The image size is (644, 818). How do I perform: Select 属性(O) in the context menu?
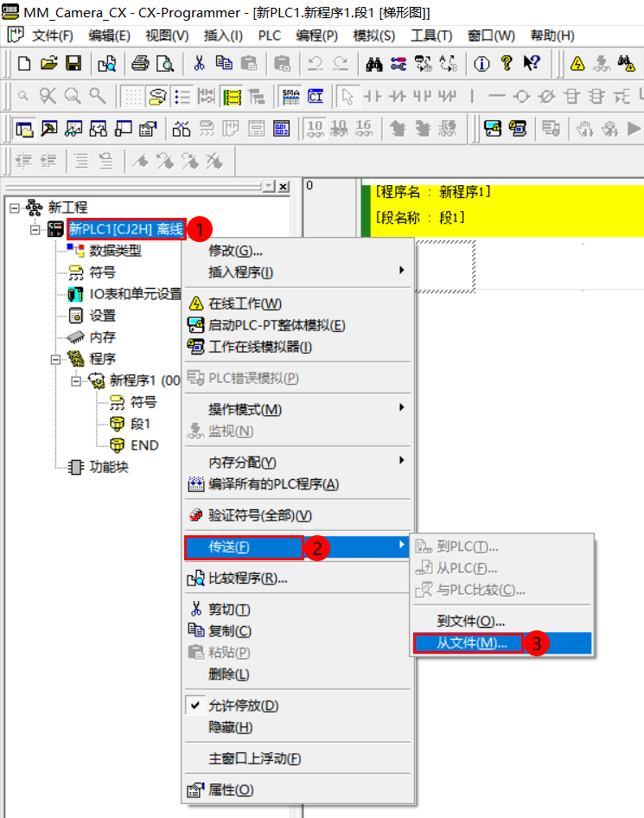click(299, 789)
